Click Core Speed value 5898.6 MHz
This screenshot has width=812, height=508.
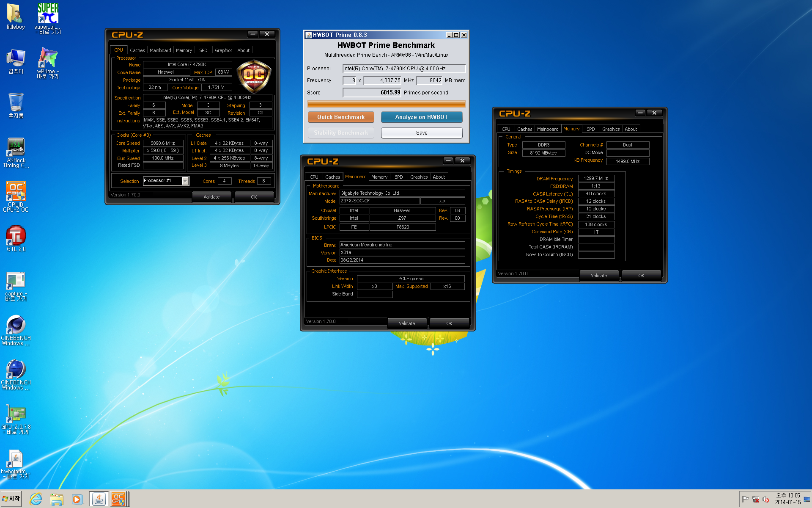tap(163, 144)
